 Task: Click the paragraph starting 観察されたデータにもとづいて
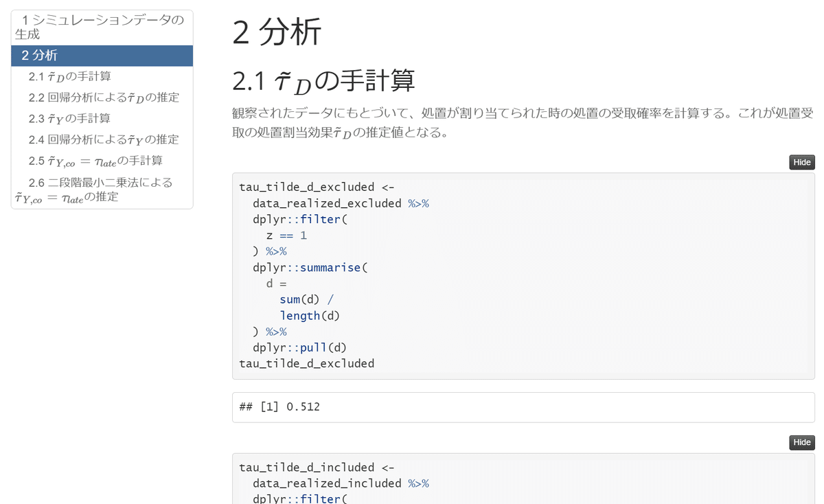click(523, 123)
